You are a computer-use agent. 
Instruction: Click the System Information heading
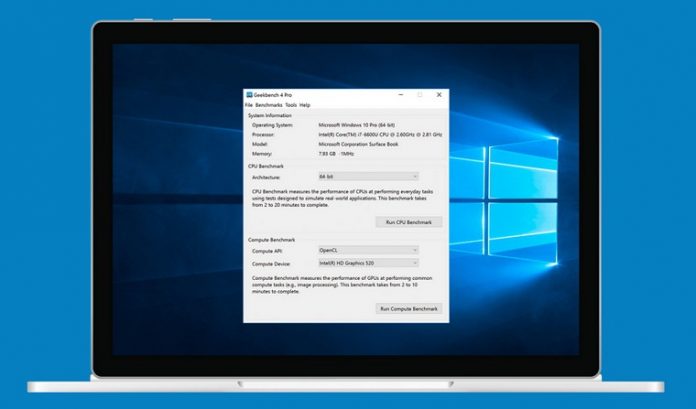click(x=269, y=115)
